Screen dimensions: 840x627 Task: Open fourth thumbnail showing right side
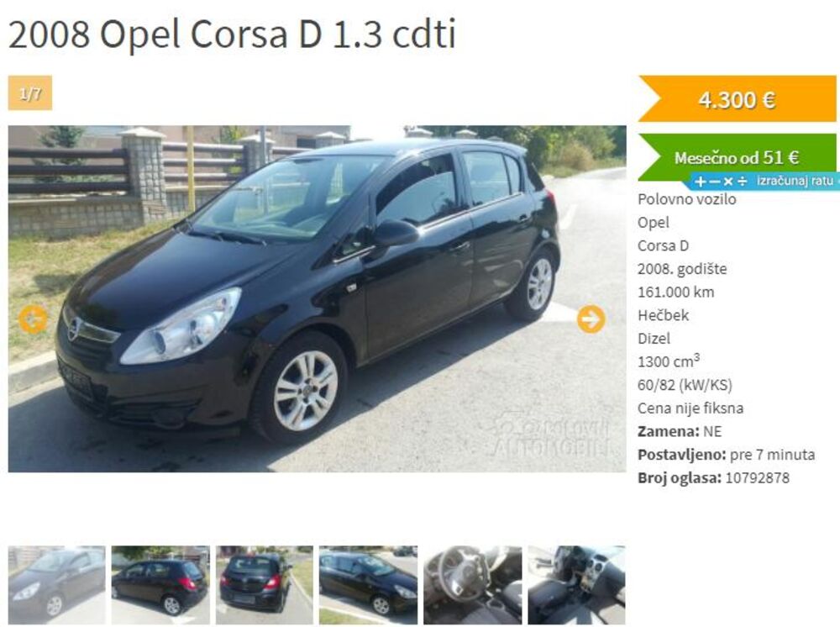click(x=369, y=585)
